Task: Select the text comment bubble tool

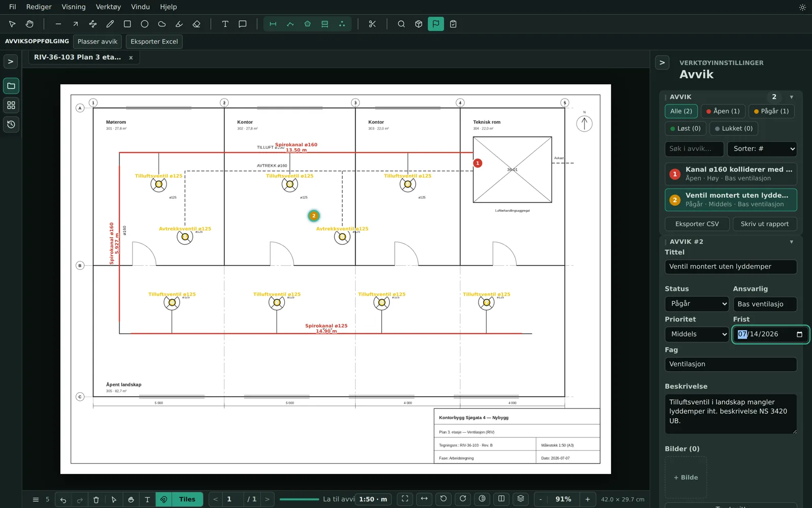Action: coord(243,24)
